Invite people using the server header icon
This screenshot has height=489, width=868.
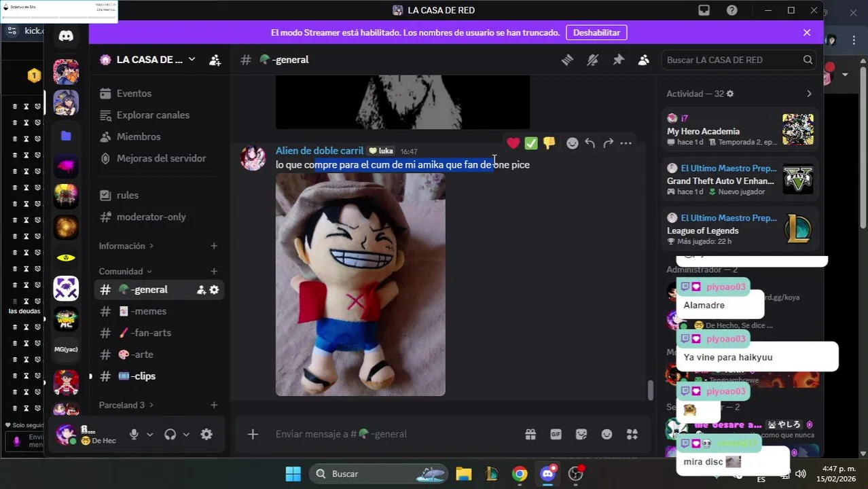[x=215, y=60]
